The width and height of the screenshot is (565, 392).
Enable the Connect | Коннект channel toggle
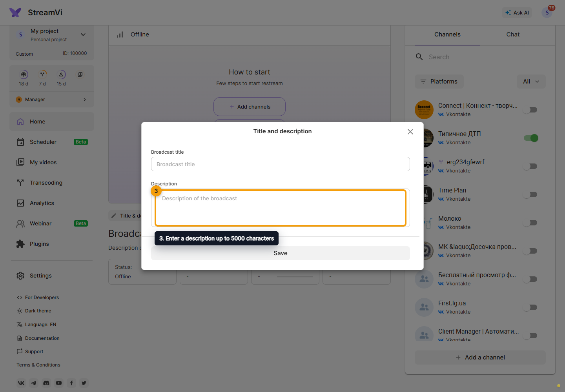click(531, 110)
